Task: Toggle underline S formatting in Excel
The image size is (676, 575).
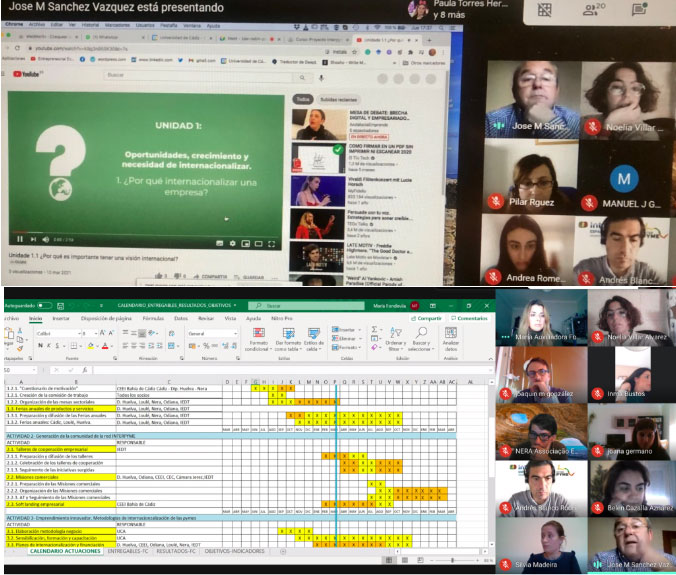Action: (x=57, y=345)
